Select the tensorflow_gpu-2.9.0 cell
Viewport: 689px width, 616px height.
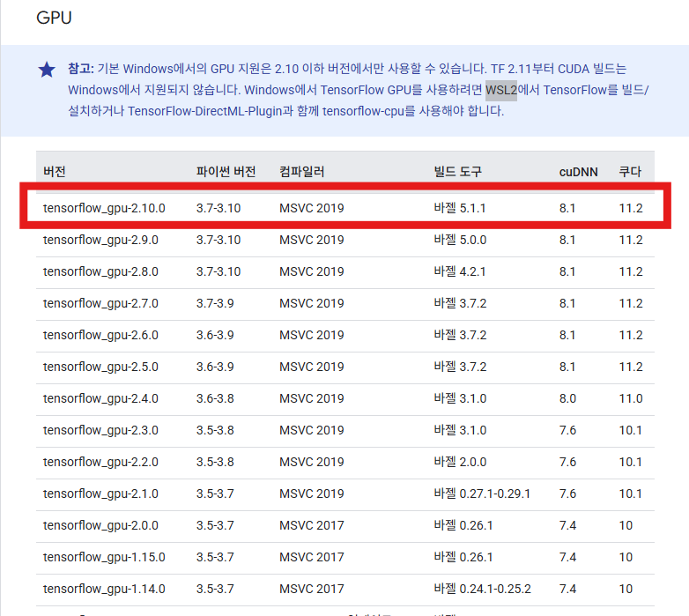click(100, 240)
